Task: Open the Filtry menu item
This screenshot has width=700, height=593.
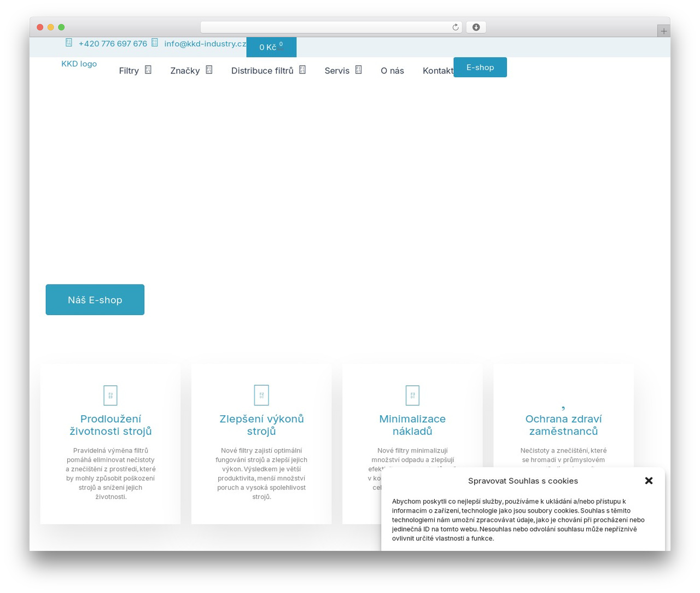Action: click(129, 71)
